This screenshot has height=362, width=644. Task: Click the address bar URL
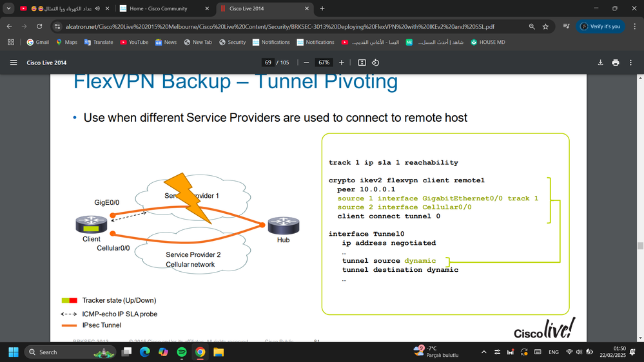[280, 26]
